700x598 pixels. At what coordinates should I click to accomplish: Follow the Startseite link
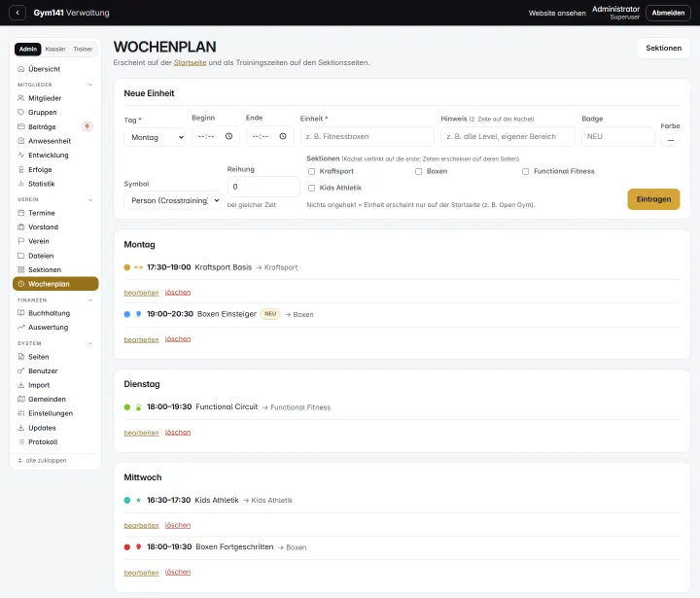coord(191,62)
